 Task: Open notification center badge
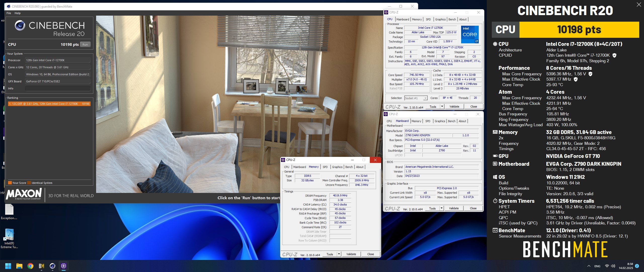(x=637, y=266)
